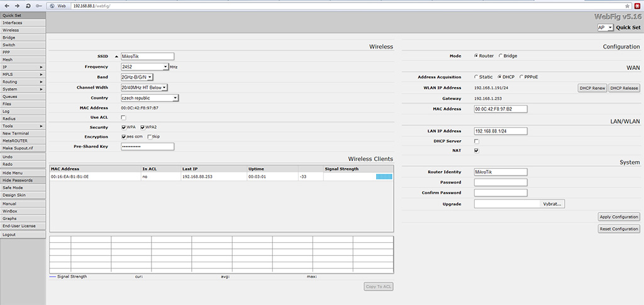Viewport: 644px width, 305px height.
Task: Click the Apply Configuration button
Action: 619,217
